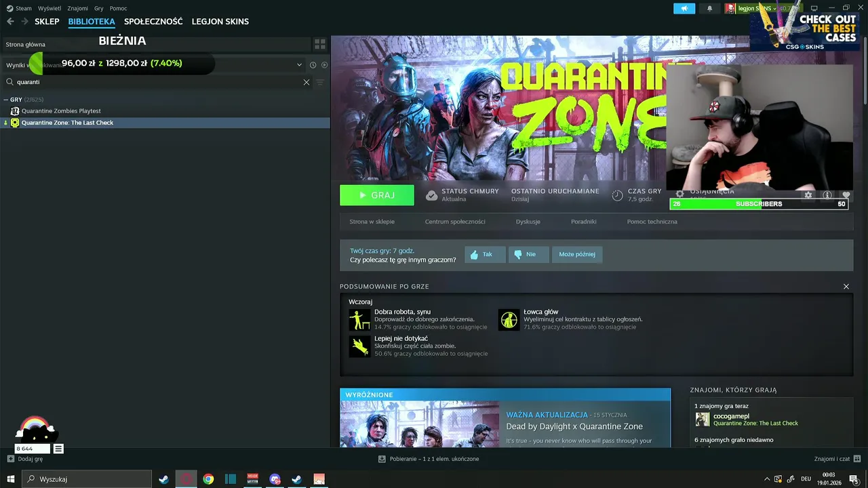This screenshot has height=488, width=868.
Task: Open the Pomoc menu
Action: coord(118,8)
